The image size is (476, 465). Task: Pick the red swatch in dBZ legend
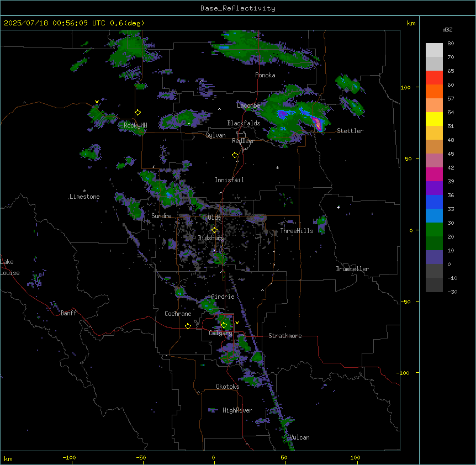[434, 77]
